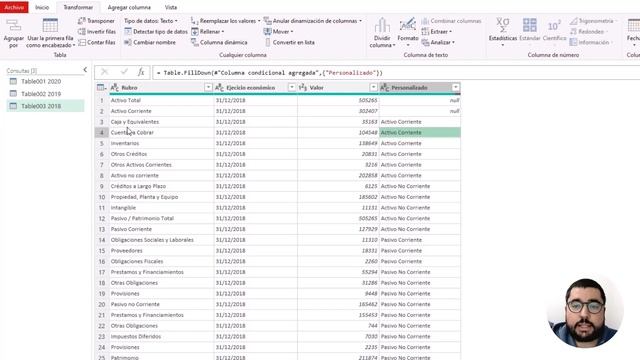The image size is (640, 360).
Task: Click the Estándar icon
Action: (530, 25)
